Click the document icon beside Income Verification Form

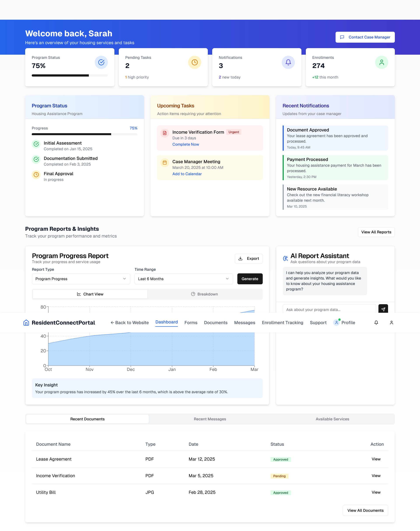[164, 133]
